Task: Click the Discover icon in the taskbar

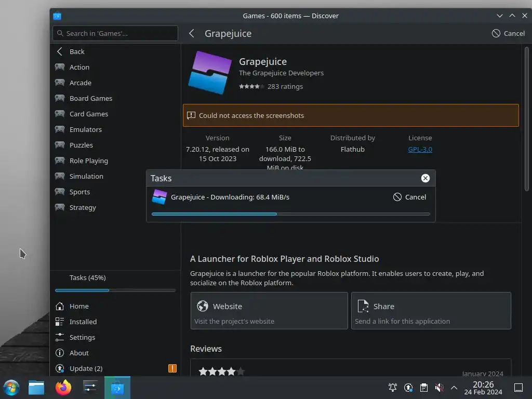Action: click(x=117, y=388)
